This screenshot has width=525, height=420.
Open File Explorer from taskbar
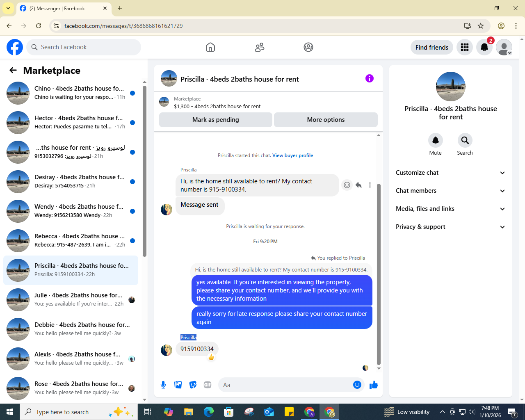(188, 412)
